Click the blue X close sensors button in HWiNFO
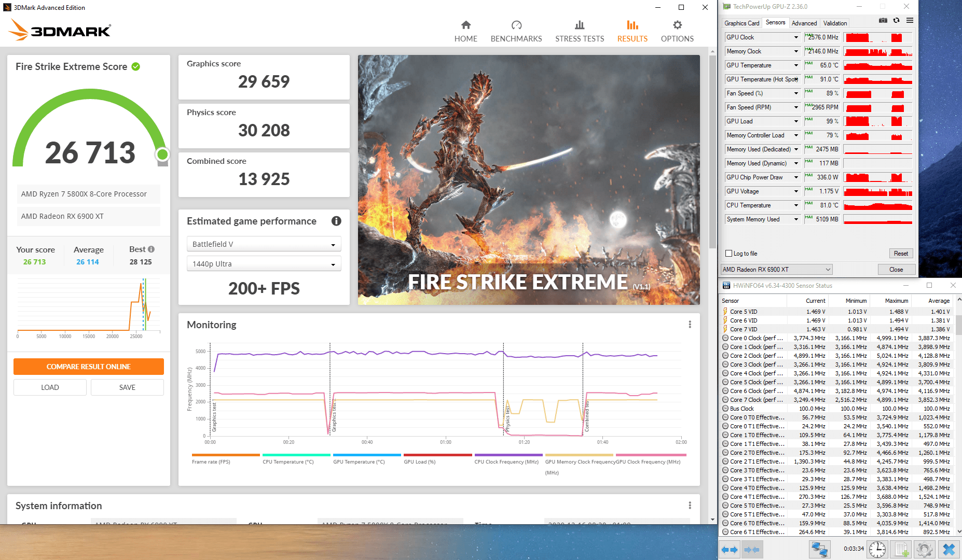Viewport: 962px width, 560px height. coord(949,549)
